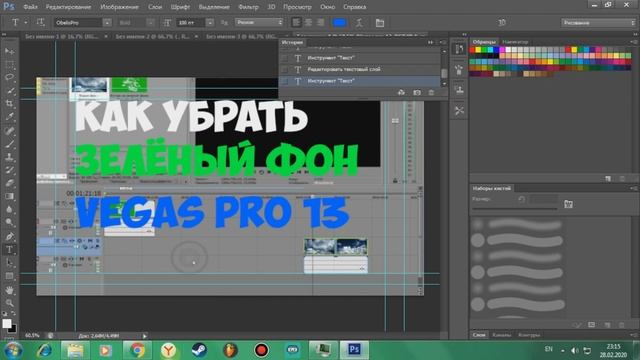The image size is (640, 360).
Task: Select the Eraser tool
Action: click(9, 183)
